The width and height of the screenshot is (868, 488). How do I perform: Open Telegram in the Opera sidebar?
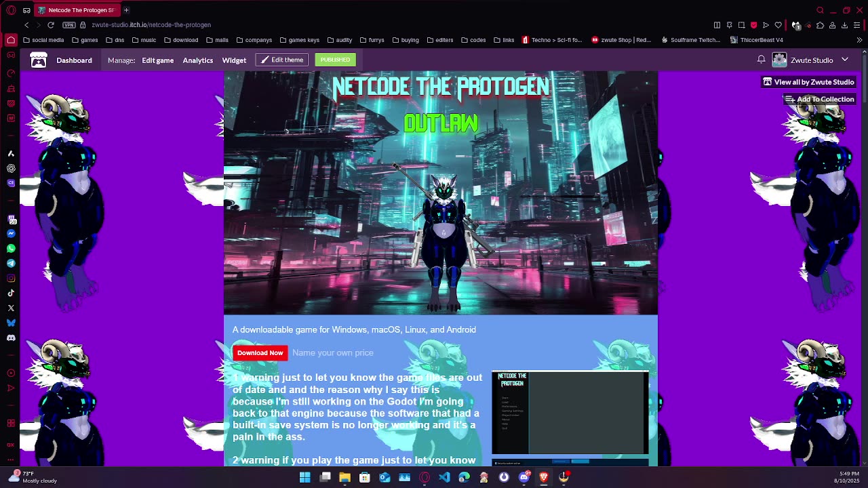point(11,263)
